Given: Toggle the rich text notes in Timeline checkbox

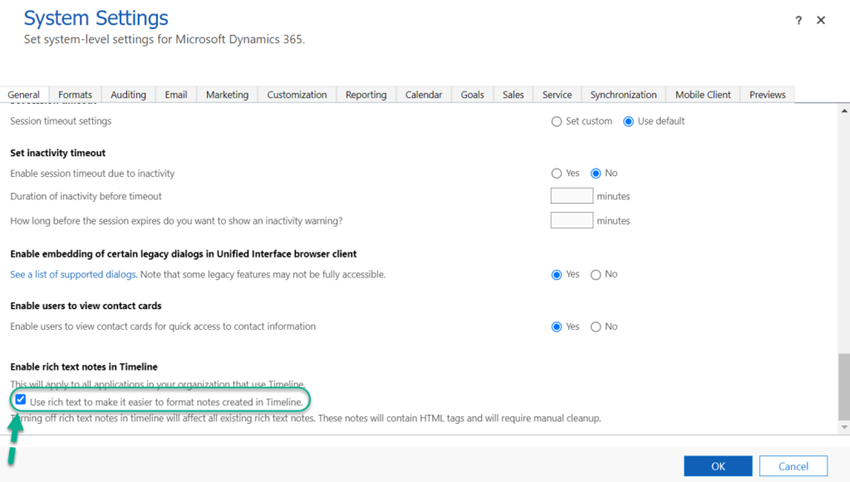Looking at the screenshot, I should (21, 400).
